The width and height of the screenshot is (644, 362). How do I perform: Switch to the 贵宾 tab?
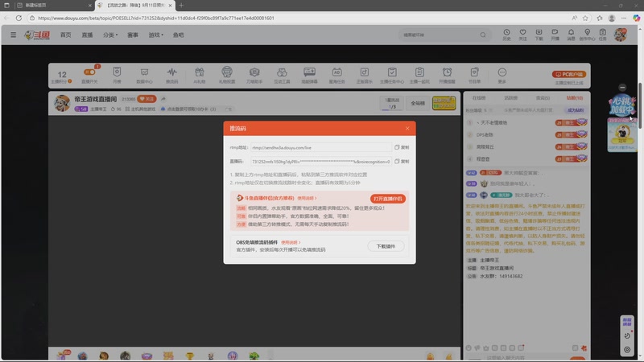coord(543,98)
